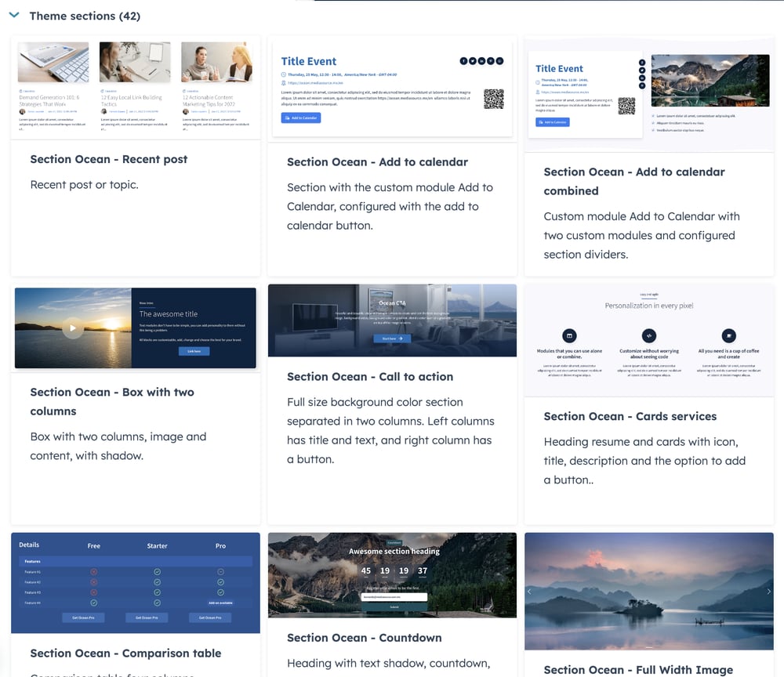Click the Add to Calendar button under the wide Title Event
Screen dimensions: 784x677
301,118
